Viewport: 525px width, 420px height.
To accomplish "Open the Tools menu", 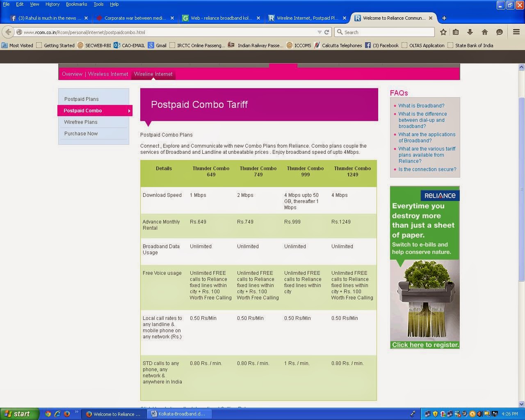I will pos(98,4).
